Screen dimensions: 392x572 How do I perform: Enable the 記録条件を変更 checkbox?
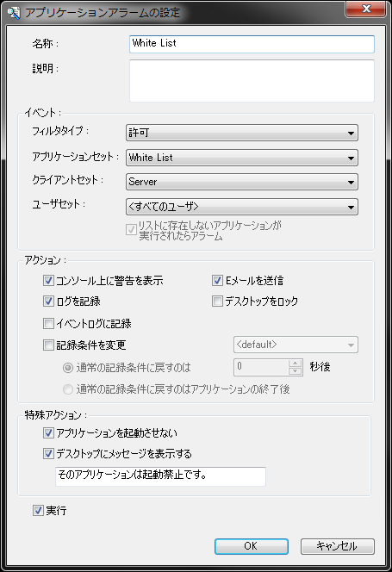48,345
